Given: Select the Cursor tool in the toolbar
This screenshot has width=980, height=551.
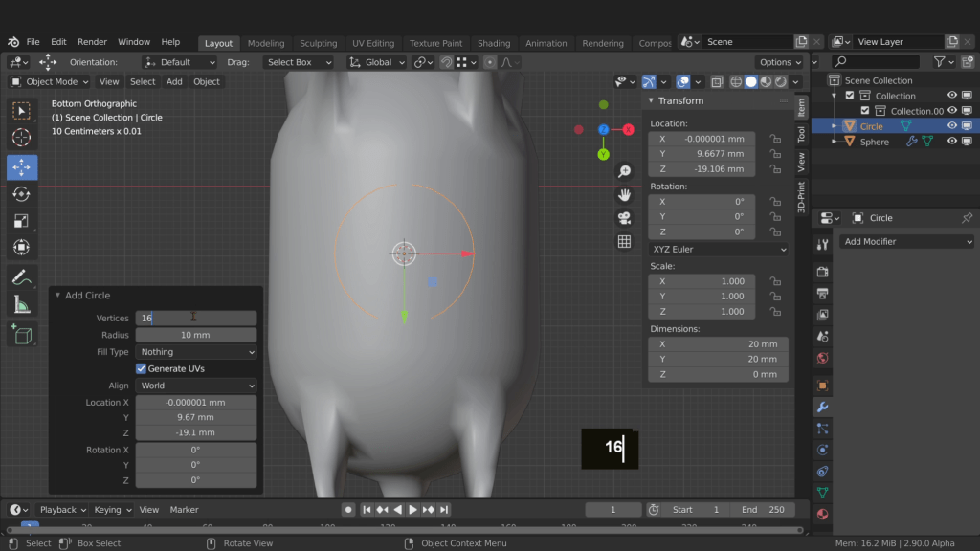Looking at the screenshot, I should click(x=21, y=138).
